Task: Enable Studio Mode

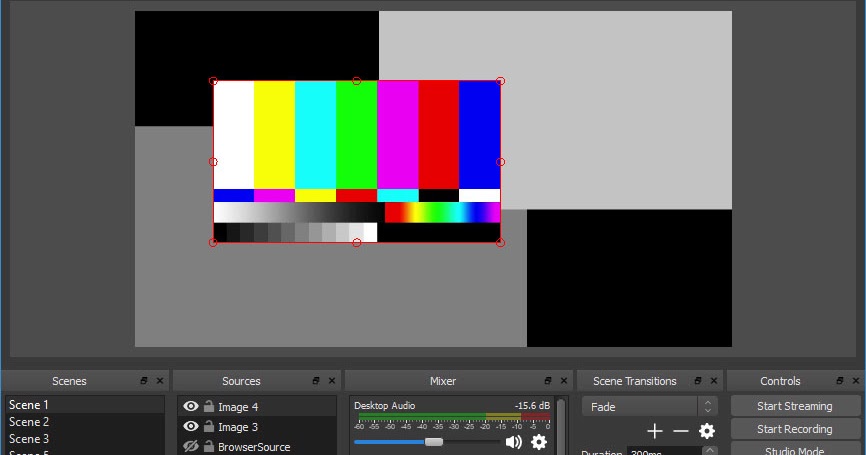Action: (x=795, y=450)
